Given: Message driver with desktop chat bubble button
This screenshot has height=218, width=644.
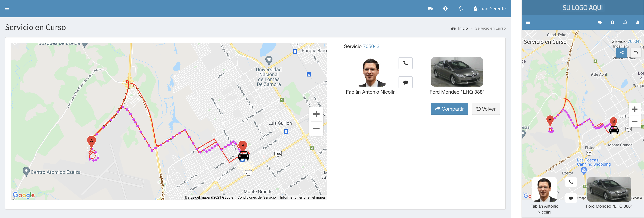Looking at the screenshot, I should click(x=405, y=82).
